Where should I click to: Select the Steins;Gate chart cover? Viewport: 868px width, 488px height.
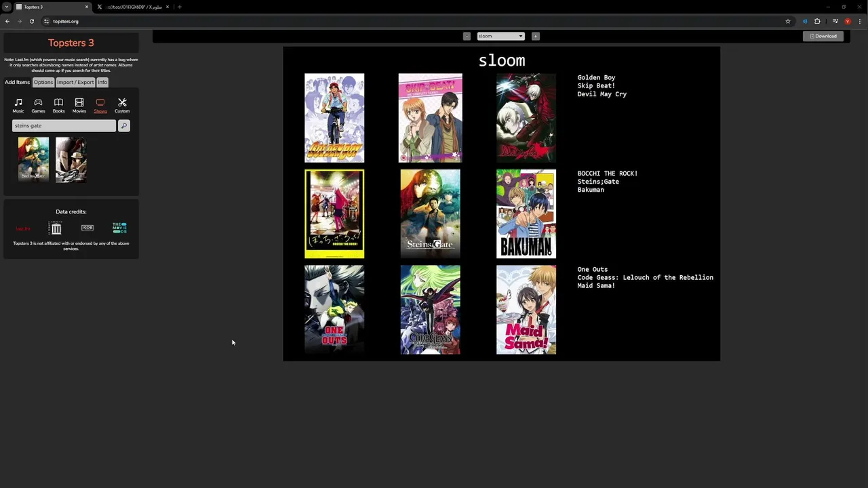pos(430,214)
